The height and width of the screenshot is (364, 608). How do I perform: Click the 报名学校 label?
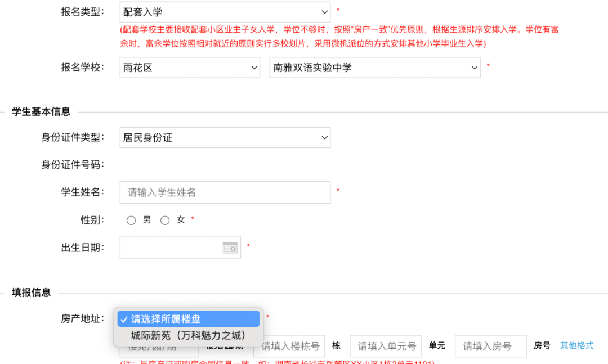pos(83,68)
